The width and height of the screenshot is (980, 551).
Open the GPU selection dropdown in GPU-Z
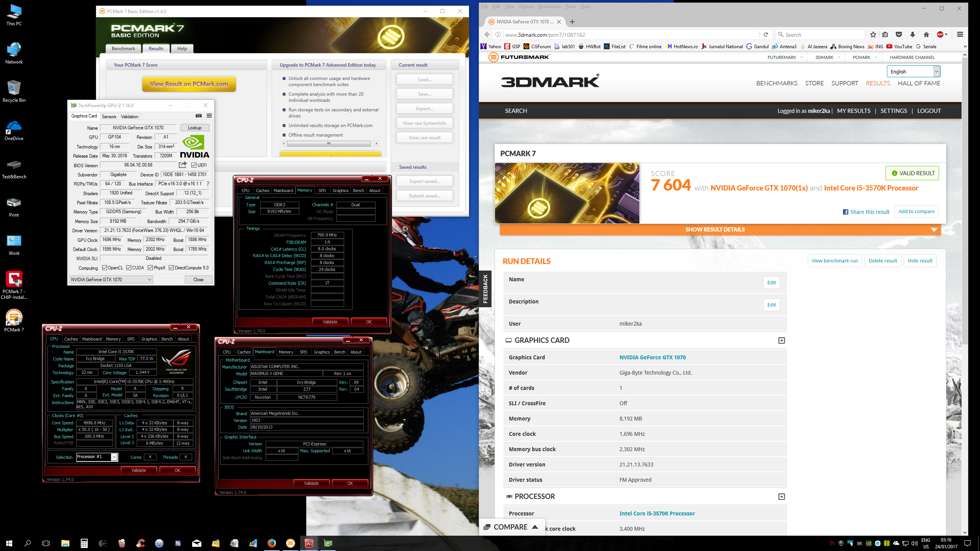tap(111, 280)
